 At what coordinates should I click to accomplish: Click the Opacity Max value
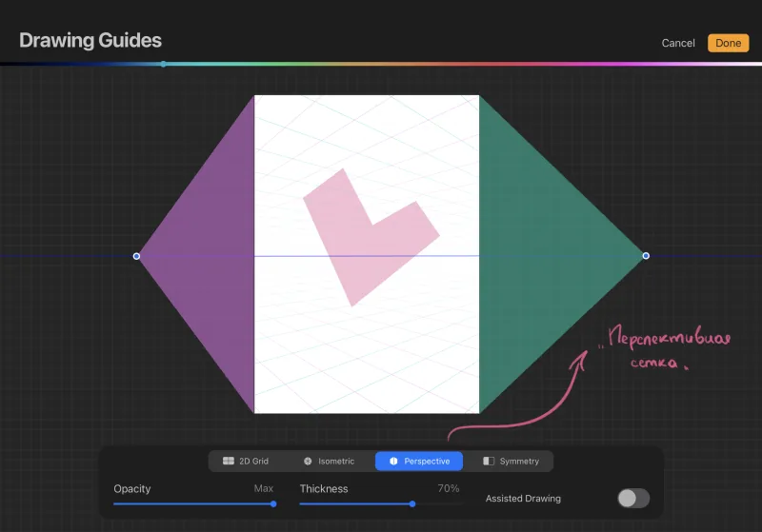pyautogui.click(x=264, y=488)
